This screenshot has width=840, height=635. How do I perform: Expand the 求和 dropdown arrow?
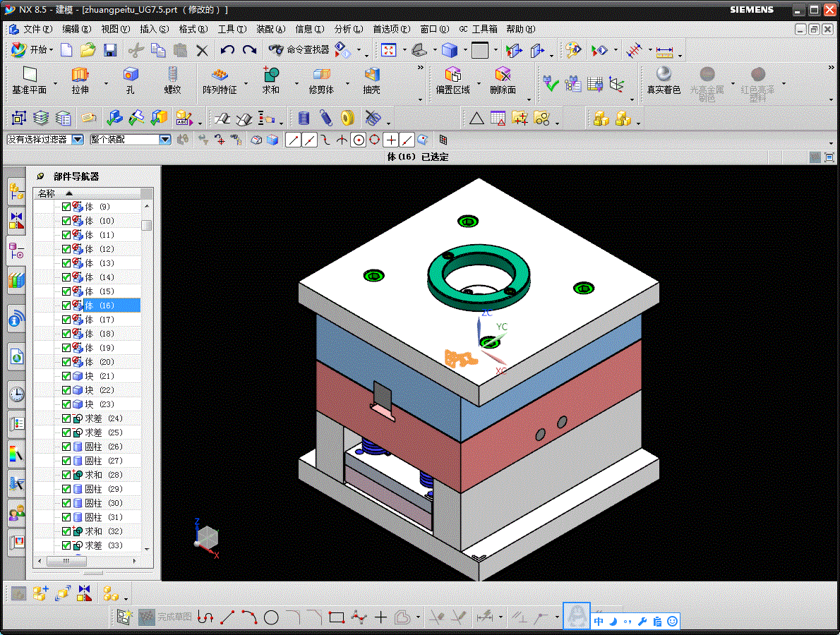point(296,83)
